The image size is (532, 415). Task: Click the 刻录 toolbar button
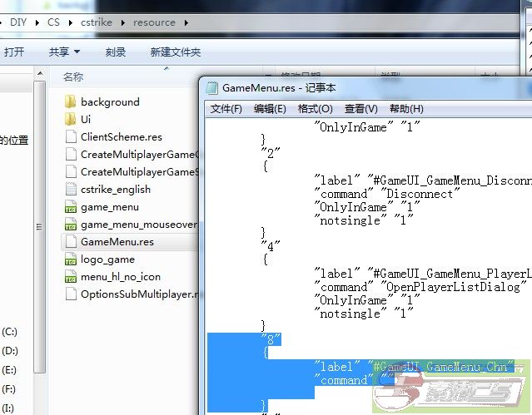[116, 52]
